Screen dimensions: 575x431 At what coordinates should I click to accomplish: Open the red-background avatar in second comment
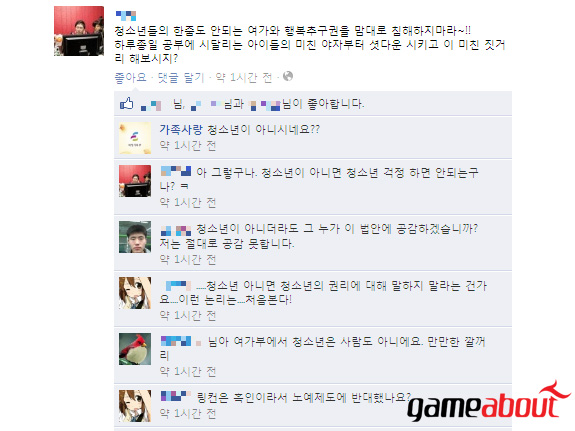(x=135, y=181)
